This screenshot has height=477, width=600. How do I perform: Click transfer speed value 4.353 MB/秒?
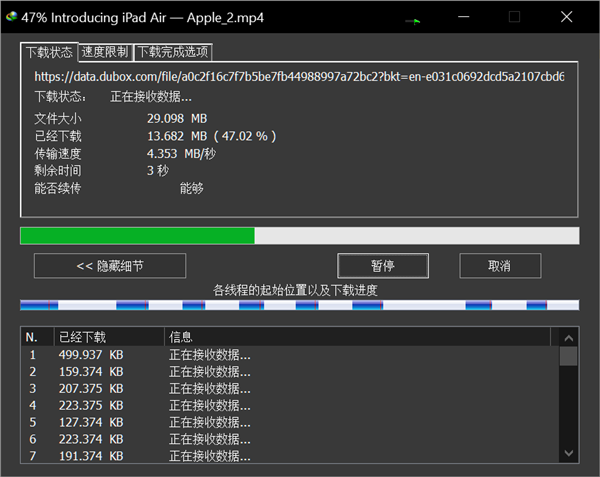coord(181,154)
